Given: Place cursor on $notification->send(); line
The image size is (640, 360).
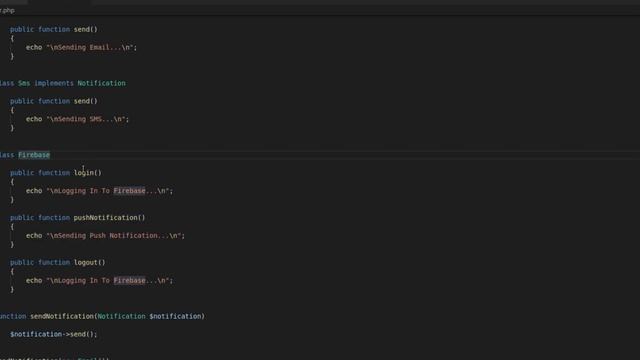Looking at the screenshot, I should click(x=54, y=334).
